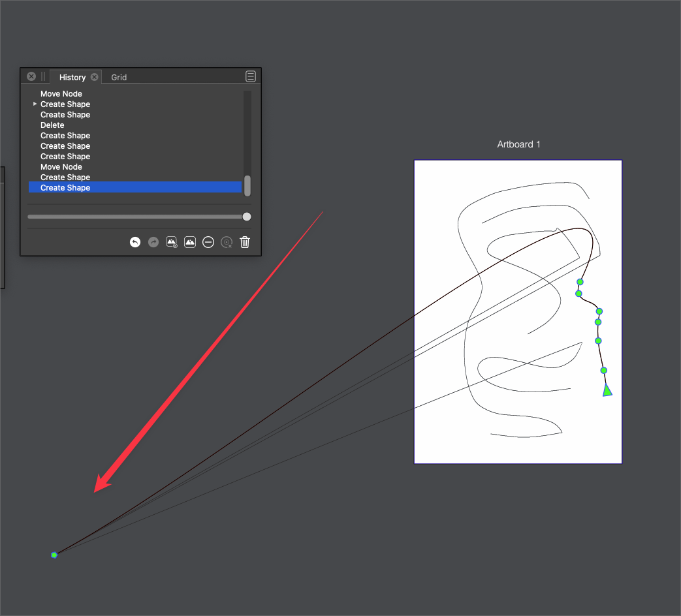Close the floating panel group

click(31, 76)
